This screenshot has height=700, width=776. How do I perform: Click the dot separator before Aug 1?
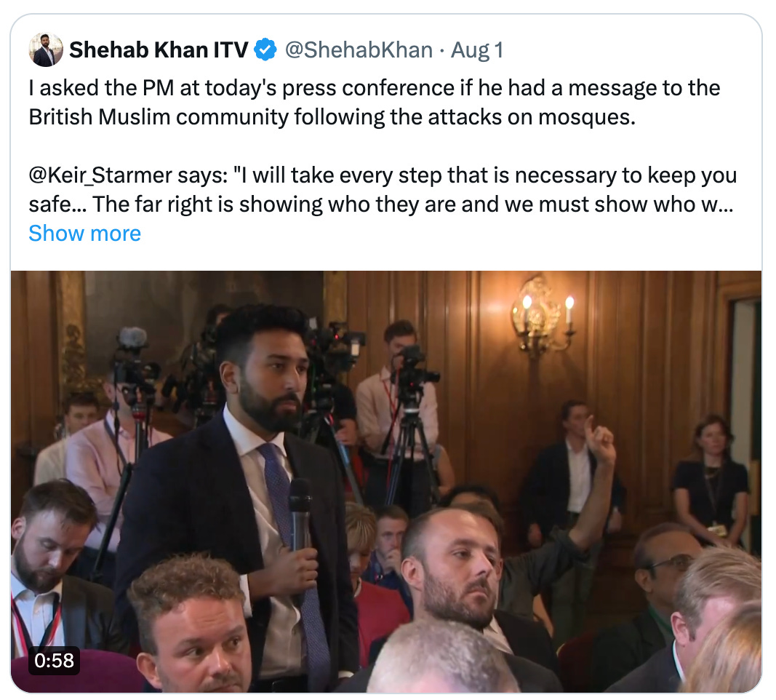[x=441, y=50]
